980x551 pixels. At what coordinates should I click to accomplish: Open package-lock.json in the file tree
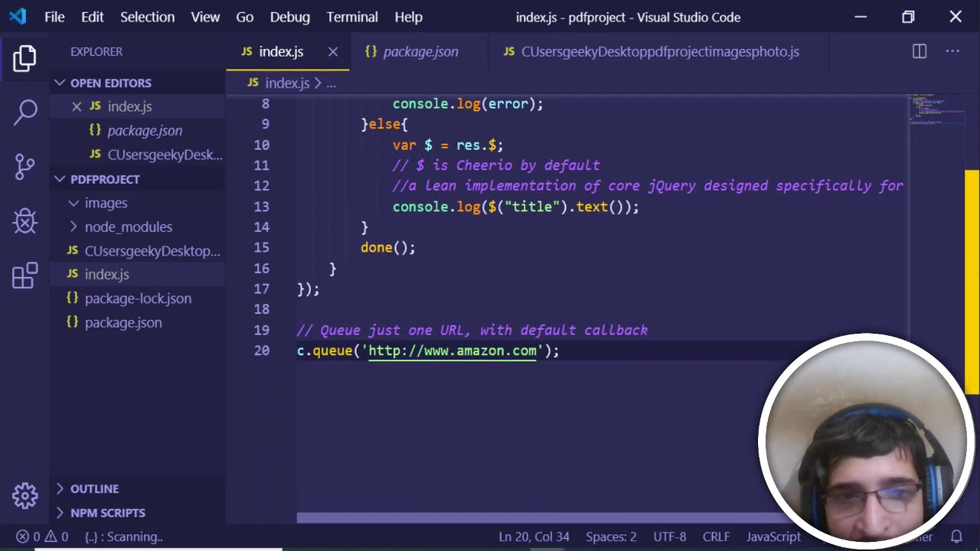click(x=138, y=298)
